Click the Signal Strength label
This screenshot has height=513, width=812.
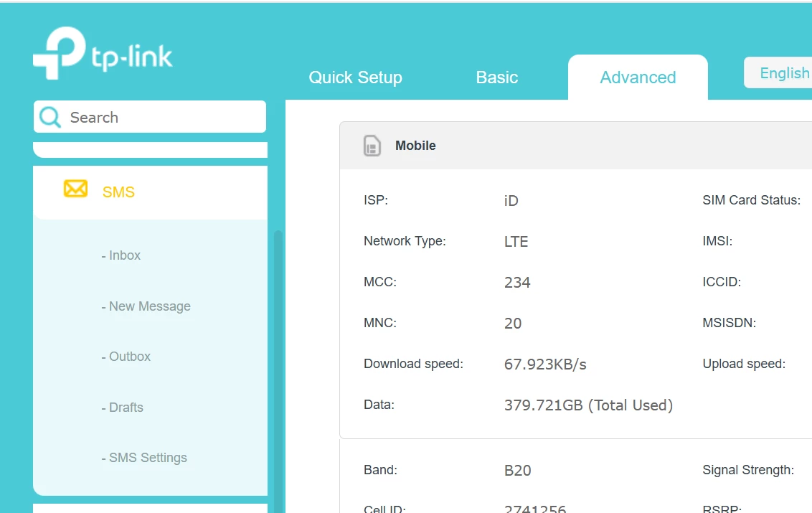747,470
